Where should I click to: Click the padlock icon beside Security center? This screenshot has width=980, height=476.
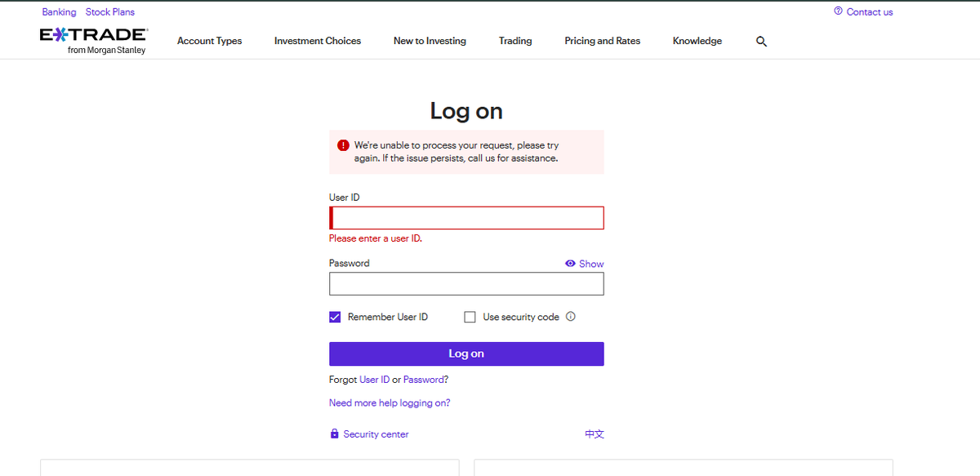[x=334, y=434]
